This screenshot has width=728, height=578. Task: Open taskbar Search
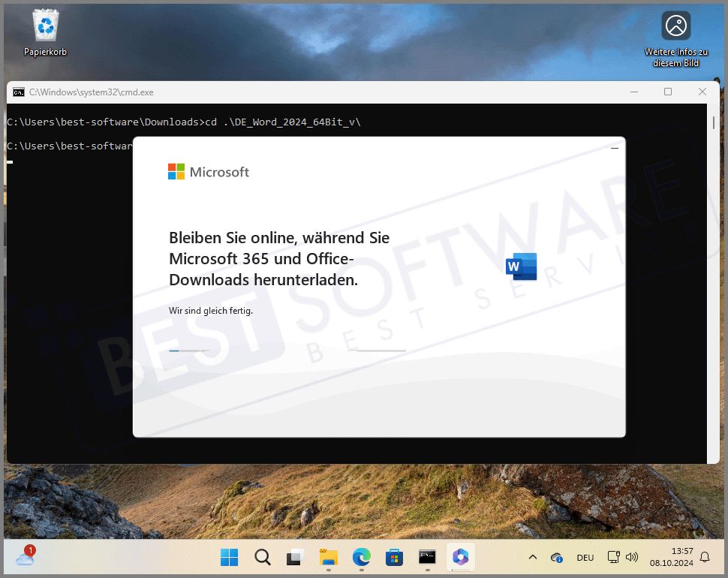click(263, 557)
